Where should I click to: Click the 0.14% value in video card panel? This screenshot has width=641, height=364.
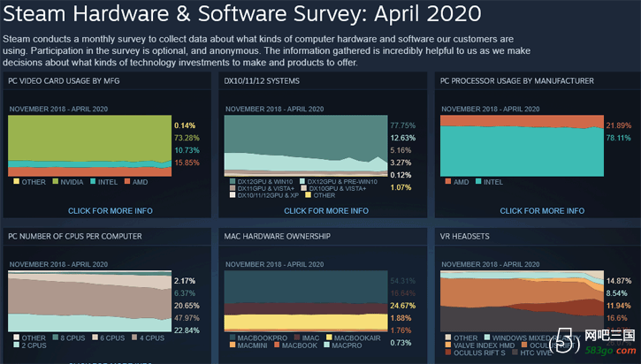point(185,125)
